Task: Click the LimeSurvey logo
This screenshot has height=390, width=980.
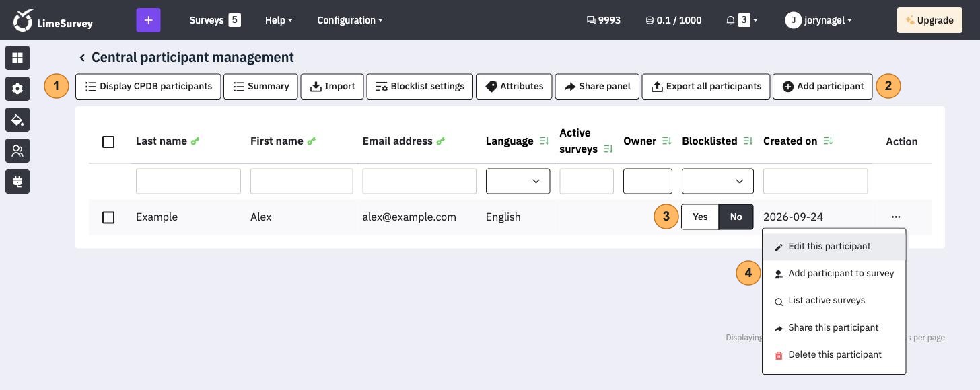Action: 53,20
